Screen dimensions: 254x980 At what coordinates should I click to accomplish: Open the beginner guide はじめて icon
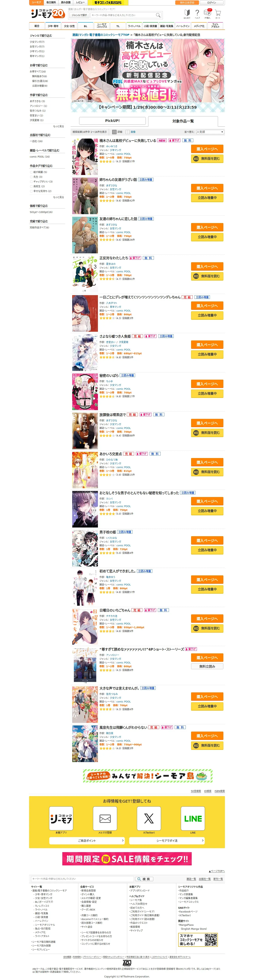tap(187, 13)
